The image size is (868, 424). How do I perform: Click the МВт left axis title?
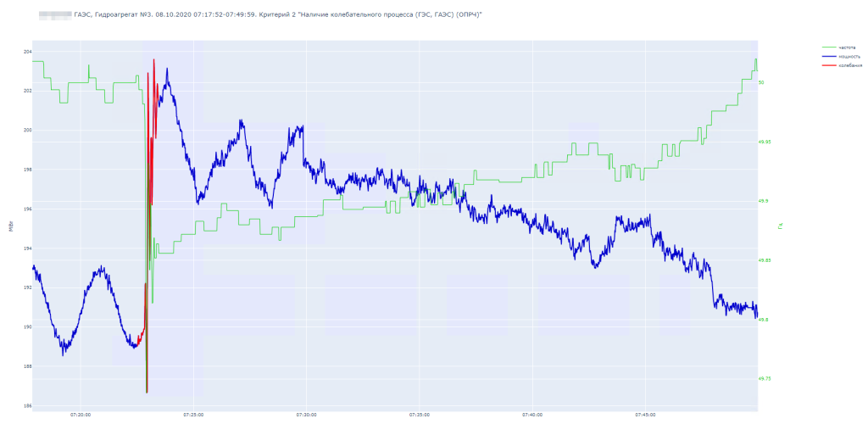click(10, 226)
